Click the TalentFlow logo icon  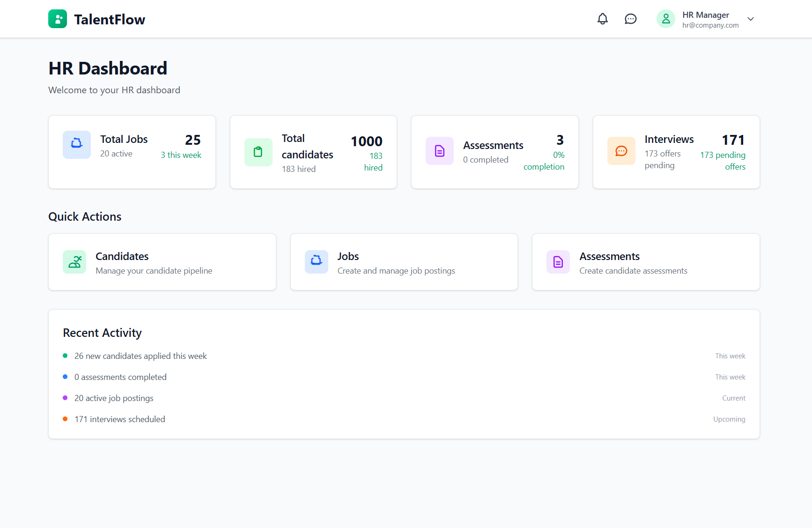58,19
